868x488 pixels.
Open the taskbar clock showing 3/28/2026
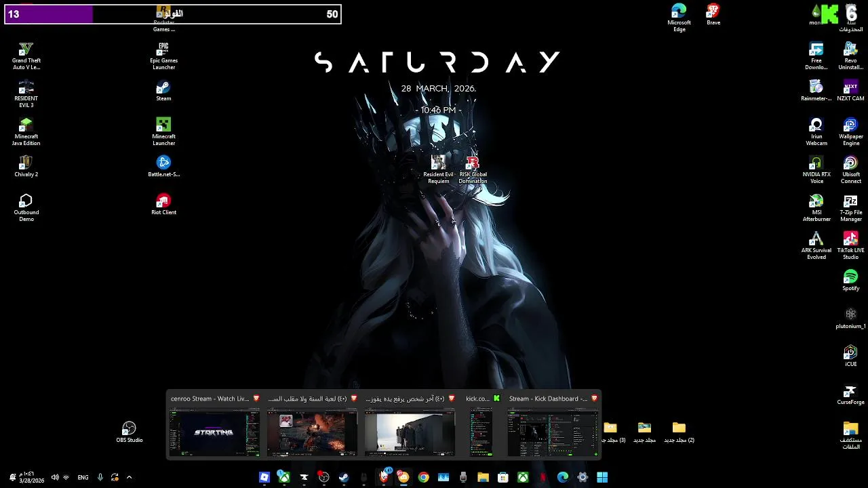pyautogui.click(x=31, y=477)
